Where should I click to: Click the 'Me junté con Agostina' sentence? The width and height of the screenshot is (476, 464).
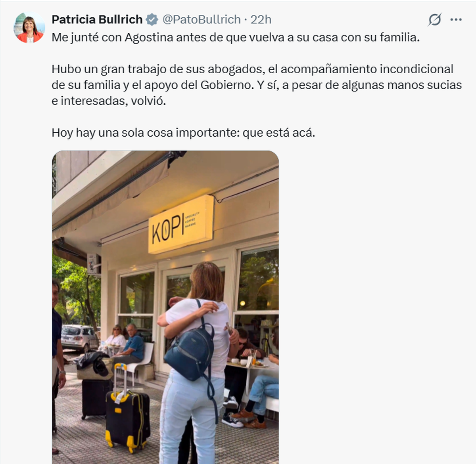(236, 38)
